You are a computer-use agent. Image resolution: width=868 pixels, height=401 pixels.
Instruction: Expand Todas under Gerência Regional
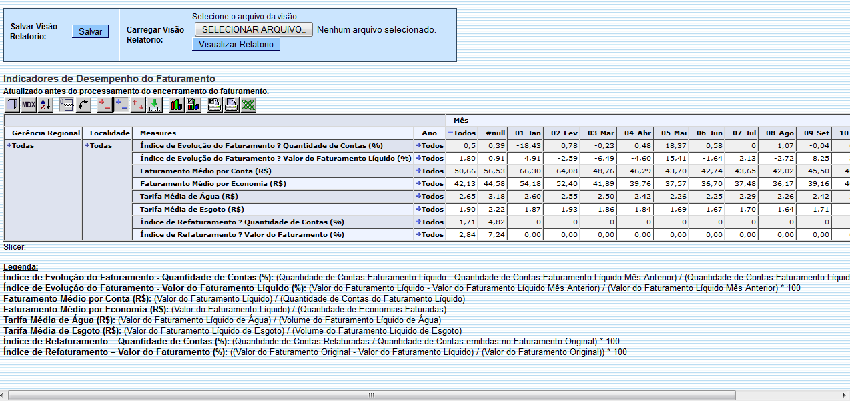click(x=9, y=145)
